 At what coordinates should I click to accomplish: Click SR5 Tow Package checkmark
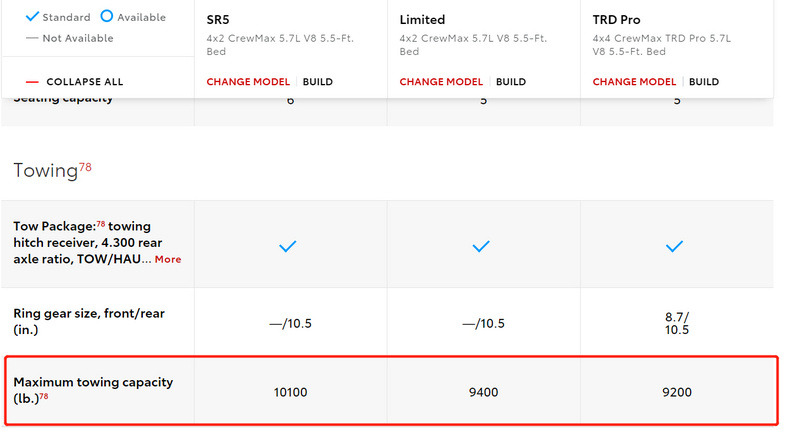pos(288,246)
